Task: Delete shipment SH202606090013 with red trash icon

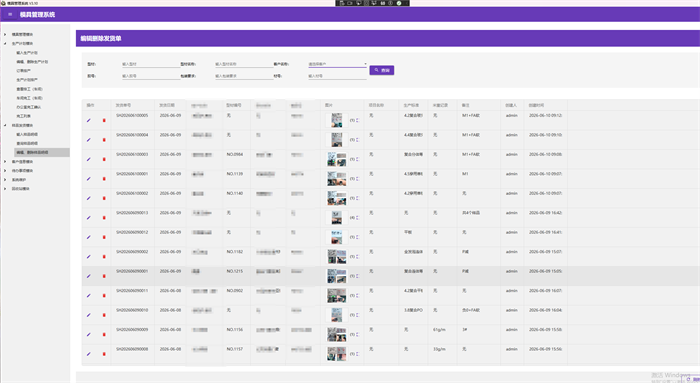Action: coord(104,218)
